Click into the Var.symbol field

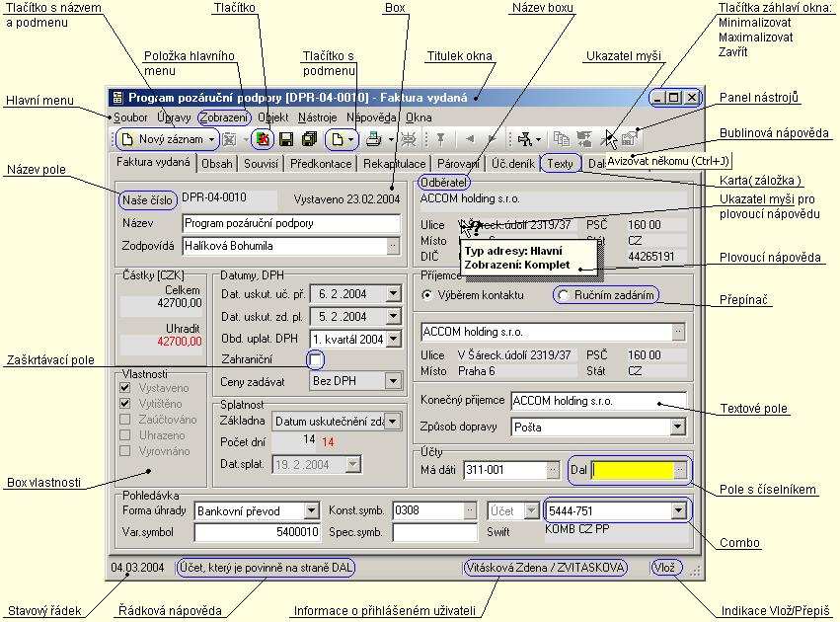coord(258,532)
